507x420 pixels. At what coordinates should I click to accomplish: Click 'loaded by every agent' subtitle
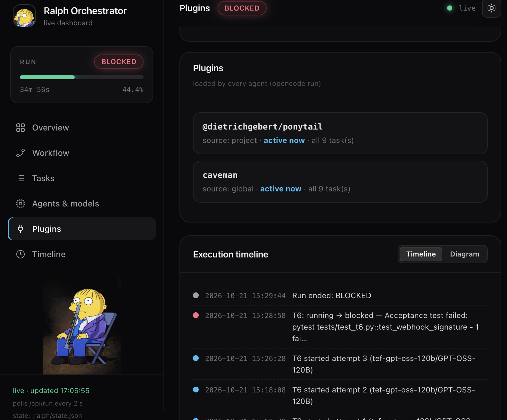pyautogui.click(x=257, y=84)
